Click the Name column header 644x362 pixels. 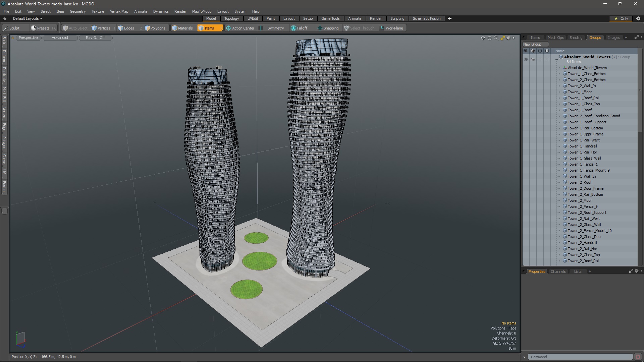point(560,51)
